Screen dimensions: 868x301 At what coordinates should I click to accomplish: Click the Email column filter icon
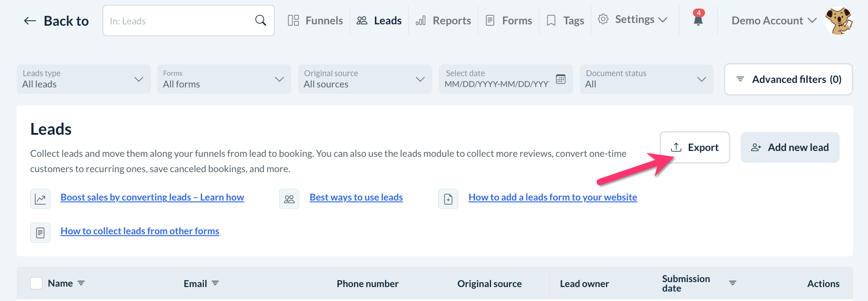coord(215,283)
